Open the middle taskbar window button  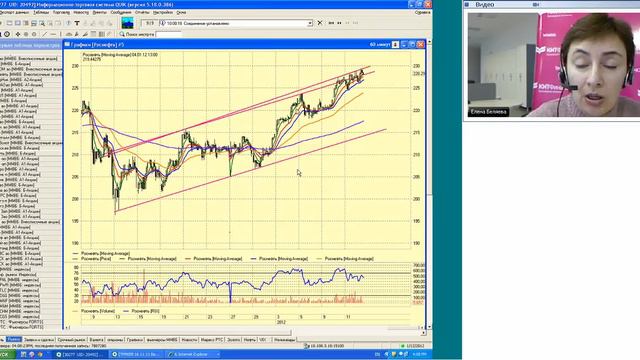(x=136, y=354)
